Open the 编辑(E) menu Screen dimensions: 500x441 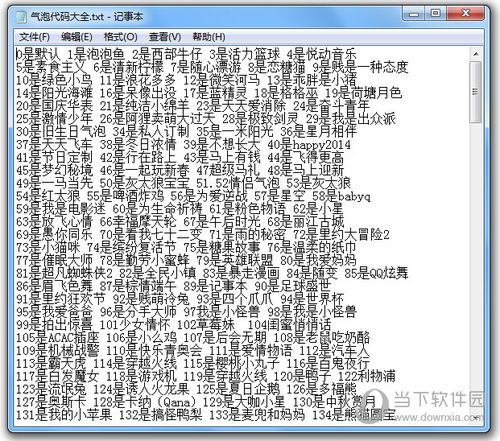point(77,37)
